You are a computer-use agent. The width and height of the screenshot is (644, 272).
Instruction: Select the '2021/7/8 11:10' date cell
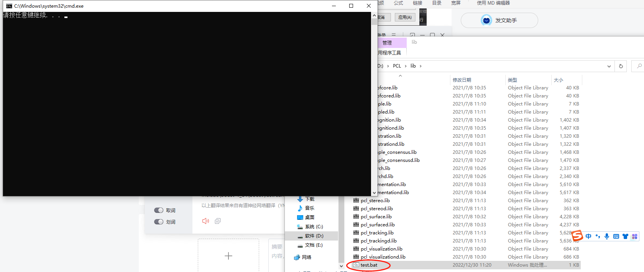coord(469,104)
